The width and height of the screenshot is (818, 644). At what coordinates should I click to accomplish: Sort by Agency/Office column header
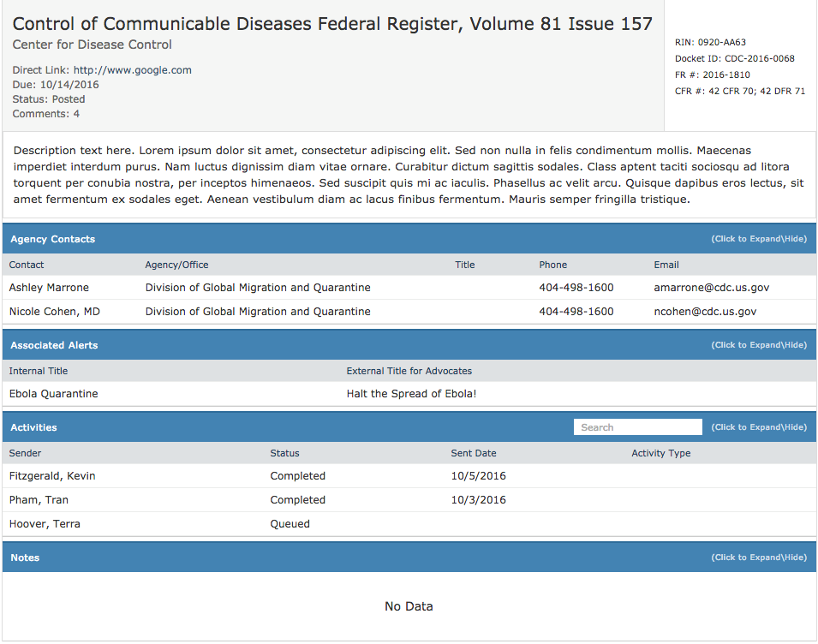click(176, 265)
